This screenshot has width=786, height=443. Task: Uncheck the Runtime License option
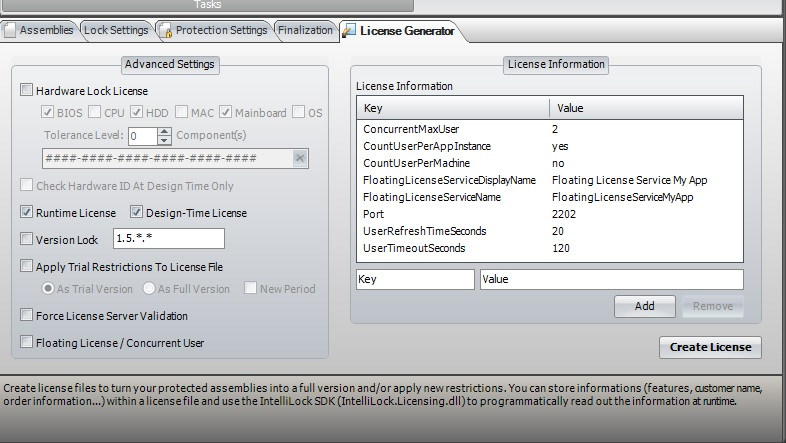tap(27, 213)
